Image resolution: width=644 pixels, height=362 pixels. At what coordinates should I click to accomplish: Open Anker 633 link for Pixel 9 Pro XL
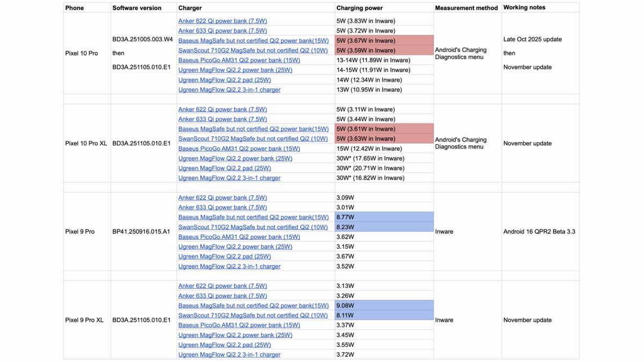[x=223, y=295]
